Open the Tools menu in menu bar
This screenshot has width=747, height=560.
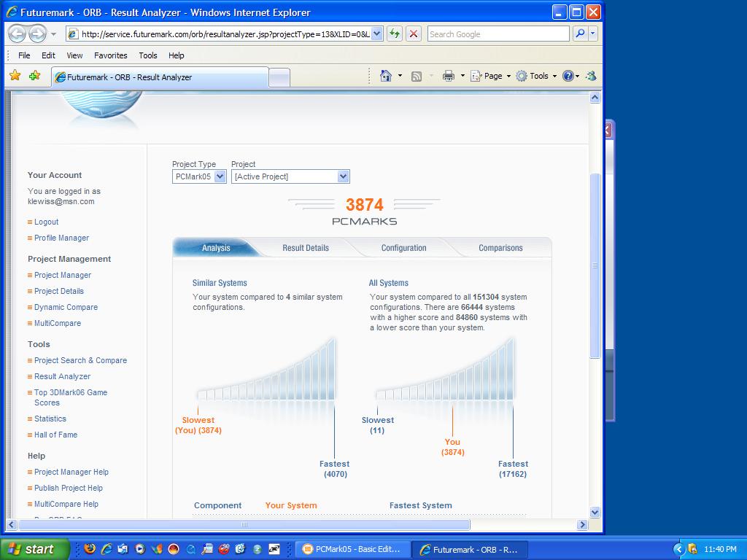coord(147,55)
